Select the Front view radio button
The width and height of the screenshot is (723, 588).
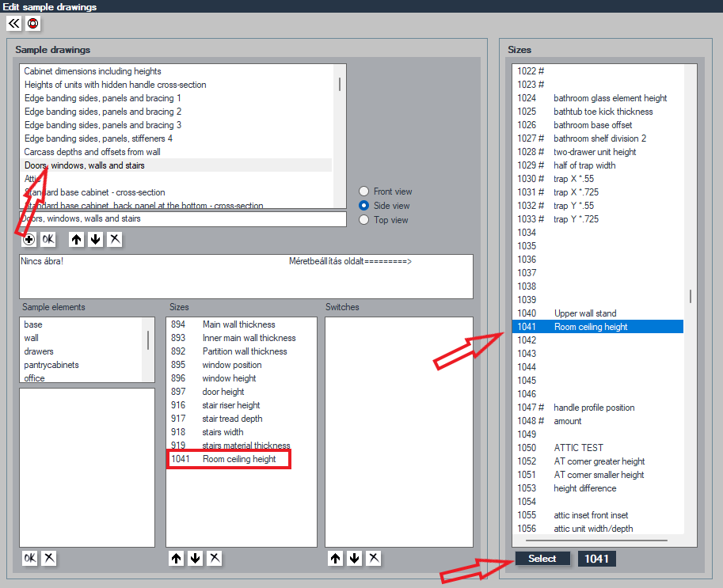pyautogui.click(x=363, y=192)
